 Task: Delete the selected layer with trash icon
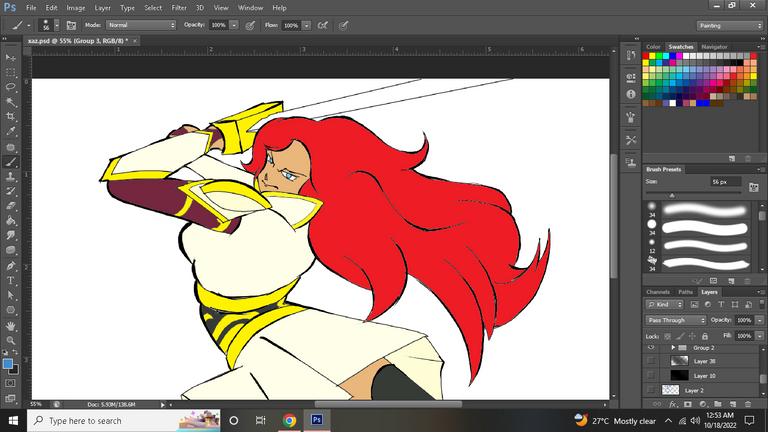coord(748,405)
